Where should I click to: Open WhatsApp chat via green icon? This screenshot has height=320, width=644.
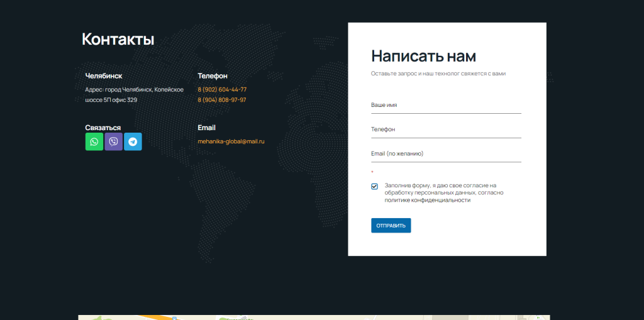[x=94, y=141]
